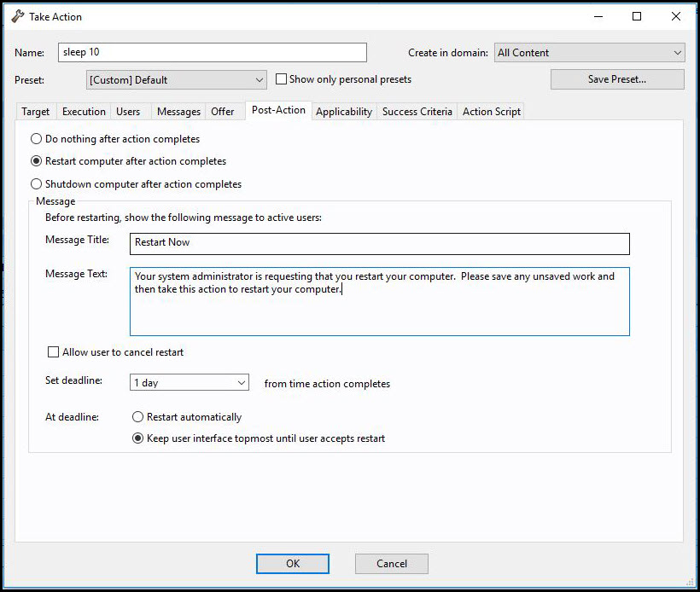700x592 pixels.
Task: Maximize the Take Action window
Action: tap(637, 16)
